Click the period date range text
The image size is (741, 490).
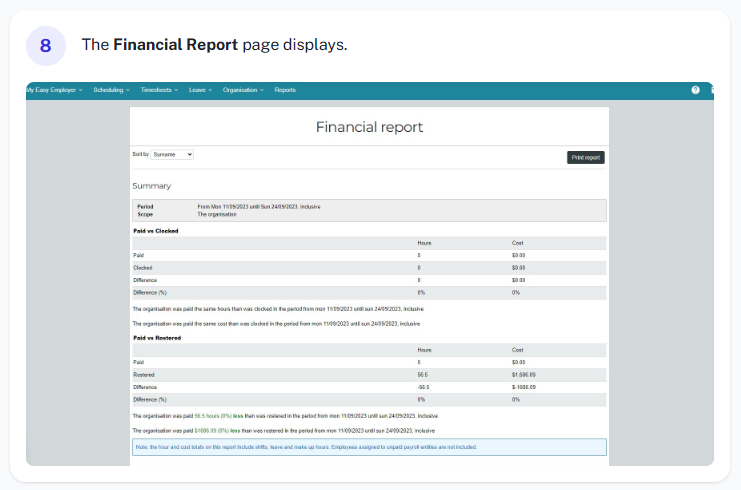[x=258, y=206]
